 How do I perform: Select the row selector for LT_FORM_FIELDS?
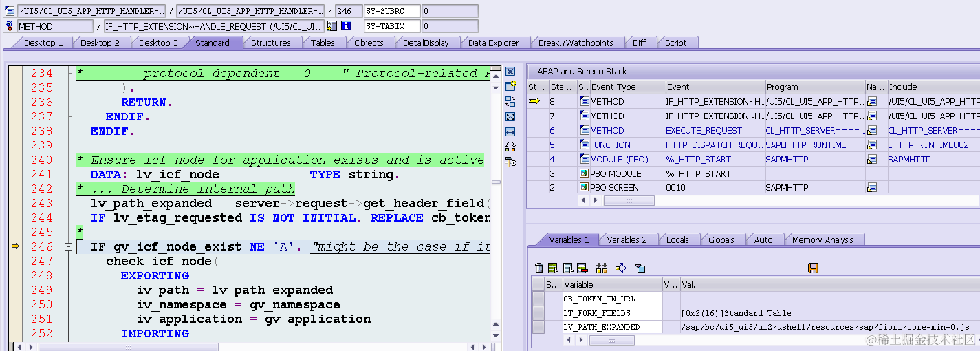point(538,313)
